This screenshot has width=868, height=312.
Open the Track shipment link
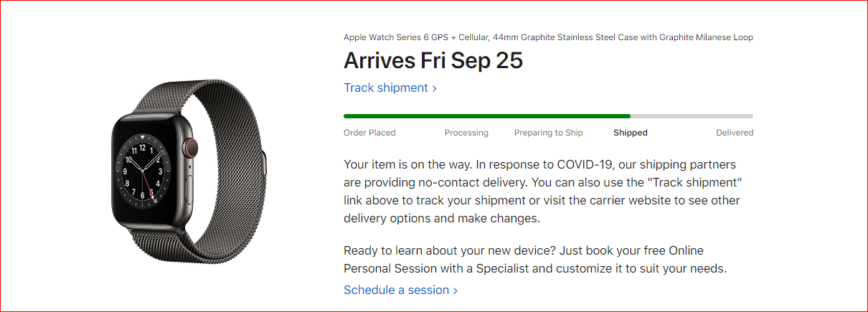tap(390, 88)
